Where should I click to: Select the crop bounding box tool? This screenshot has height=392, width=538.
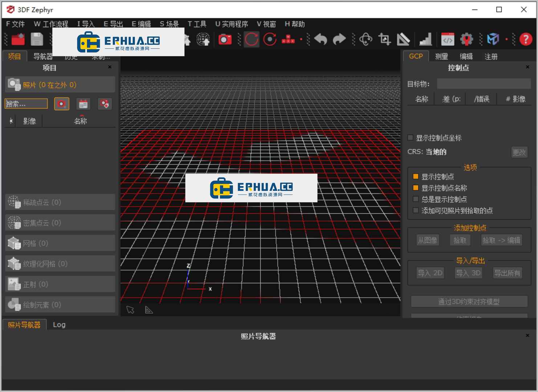(384, 39)
